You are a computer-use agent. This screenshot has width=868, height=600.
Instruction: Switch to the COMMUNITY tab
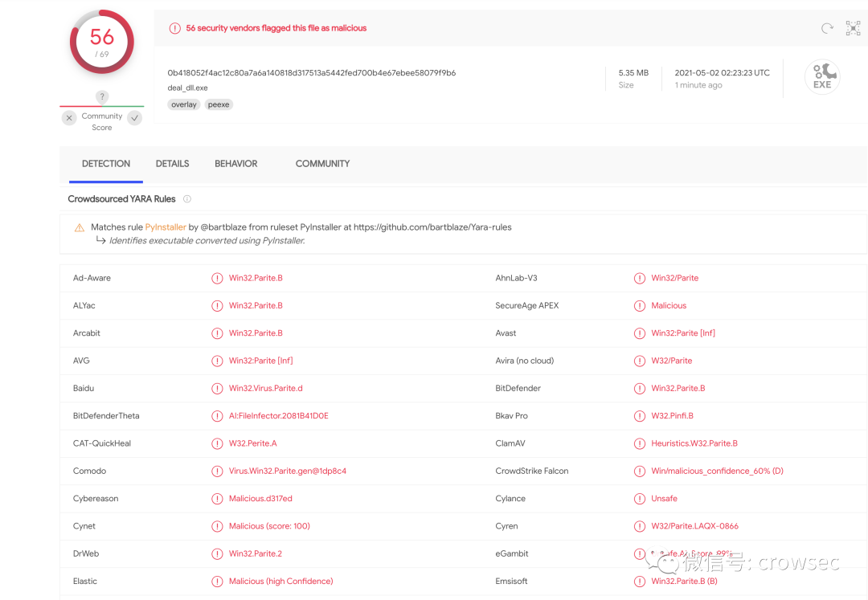coord(322,164)
